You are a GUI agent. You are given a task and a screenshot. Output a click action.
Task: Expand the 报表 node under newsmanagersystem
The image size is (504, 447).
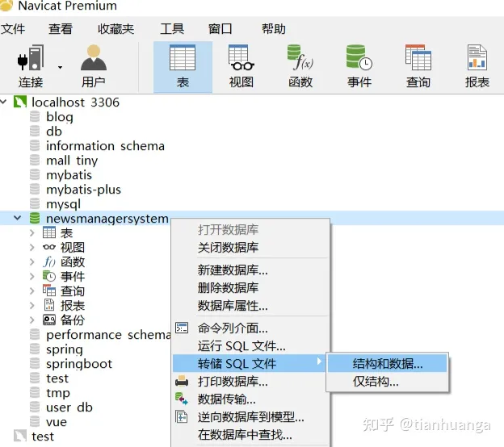point(31,305)
